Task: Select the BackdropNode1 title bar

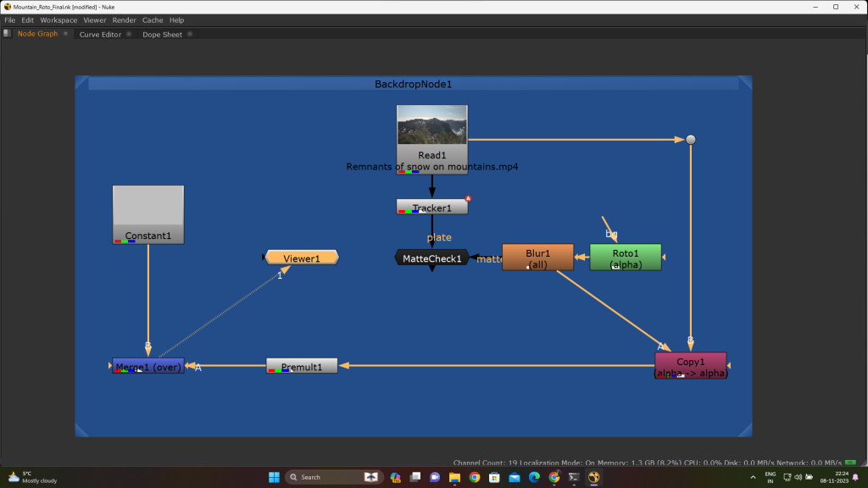Action: pyautogui.click(x=413, y=84)
